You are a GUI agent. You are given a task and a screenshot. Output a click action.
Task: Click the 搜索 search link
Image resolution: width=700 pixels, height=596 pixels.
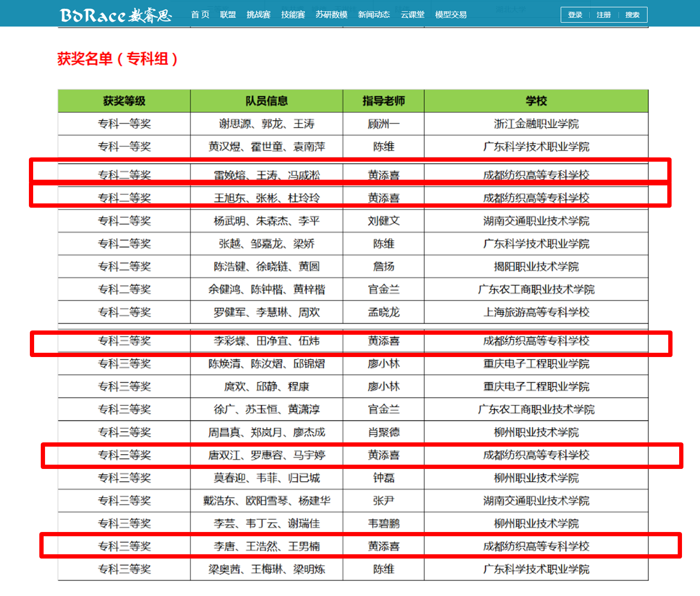click(x=632, y=15)
